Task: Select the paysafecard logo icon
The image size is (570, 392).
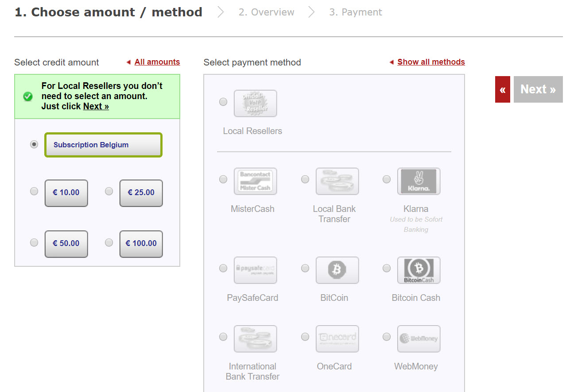Action: [255, 270]
